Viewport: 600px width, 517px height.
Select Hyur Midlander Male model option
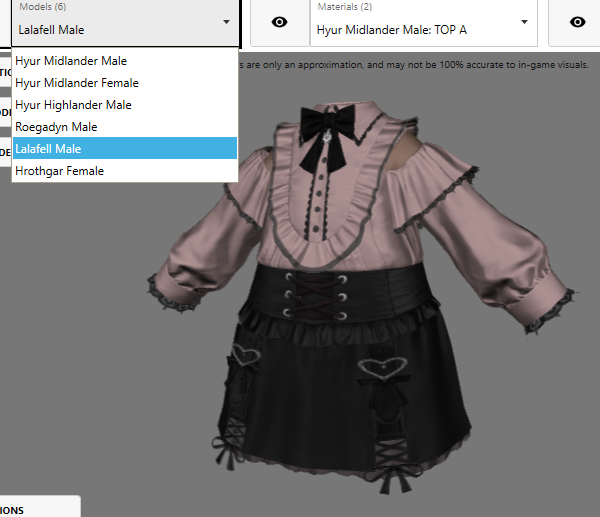(x=125, y=61)
